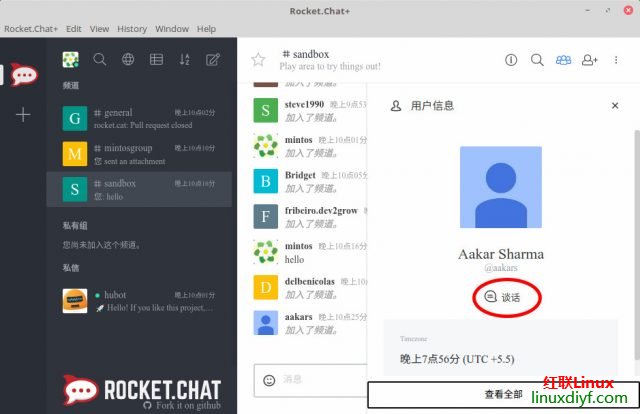Screen dimensions: 640x414
Task: Search messages using header magnifier icon
Action: (x=537, y=60)
